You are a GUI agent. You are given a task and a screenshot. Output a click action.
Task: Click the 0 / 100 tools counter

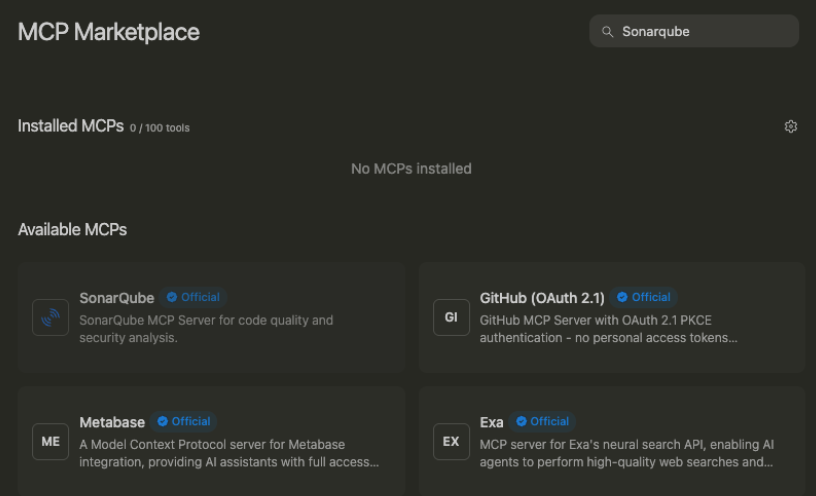click(x=160, y=128)
